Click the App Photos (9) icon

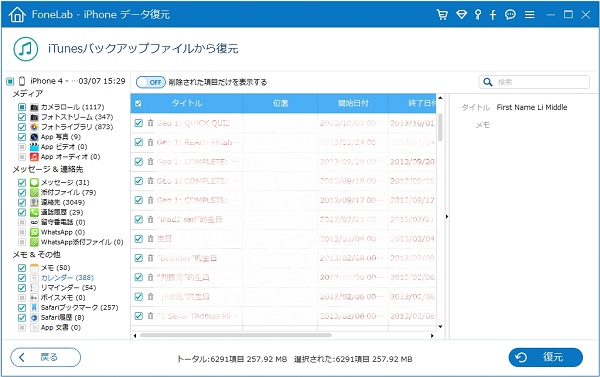tap(34, 137)
